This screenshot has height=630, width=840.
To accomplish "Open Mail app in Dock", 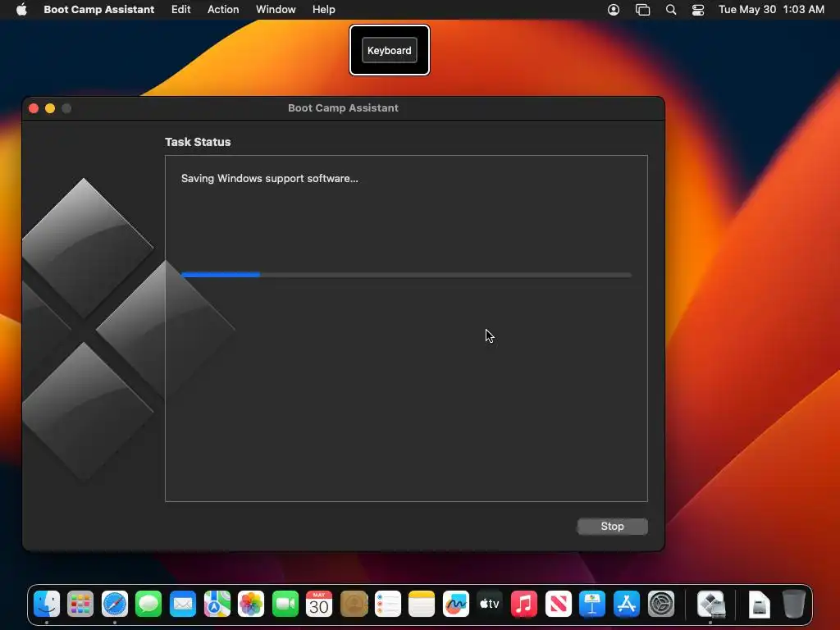I will point(183,605).
